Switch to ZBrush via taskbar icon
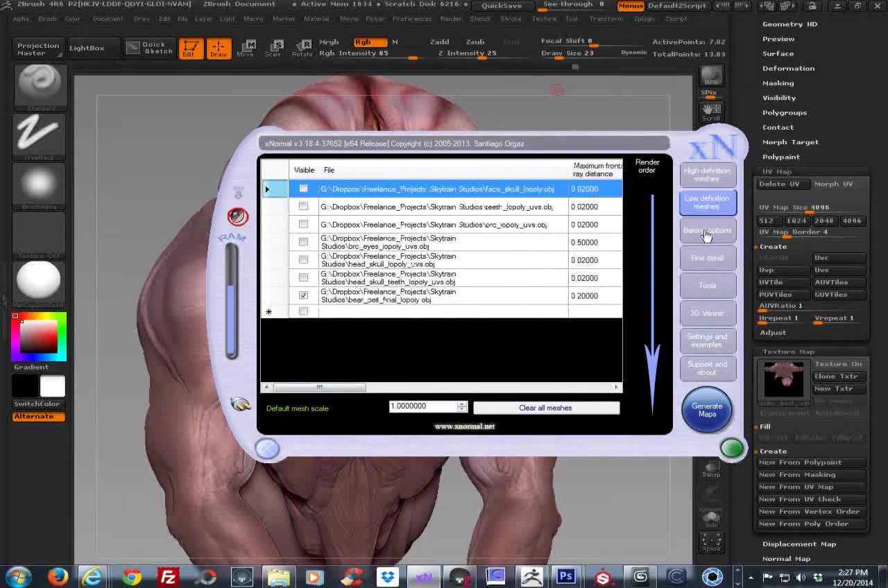The width and height of the screenshot is (888, 588). coord(532,576)
